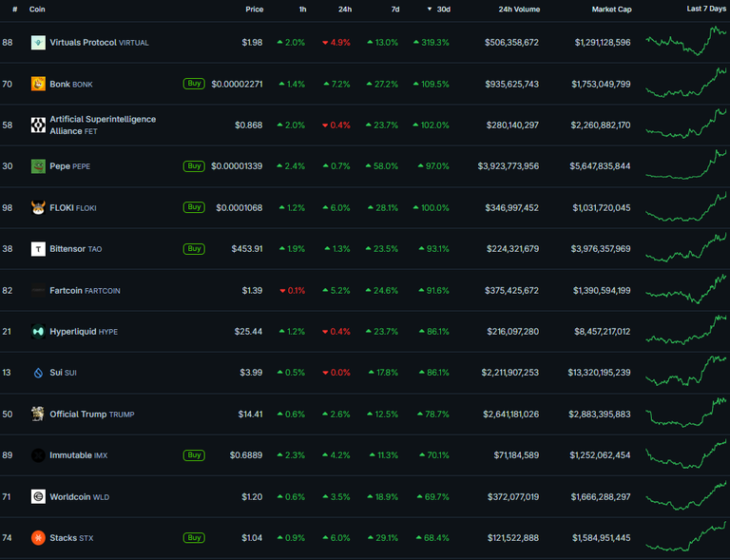Open Virtuals Protocol 7-day sparkline chart

pos(685,41)
